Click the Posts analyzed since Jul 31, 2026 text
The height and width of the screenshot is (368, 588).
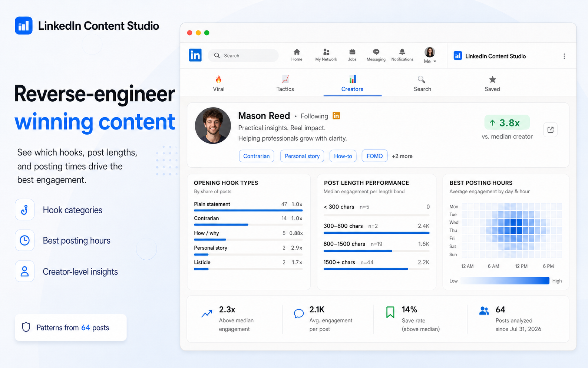[x=518, y=325]
